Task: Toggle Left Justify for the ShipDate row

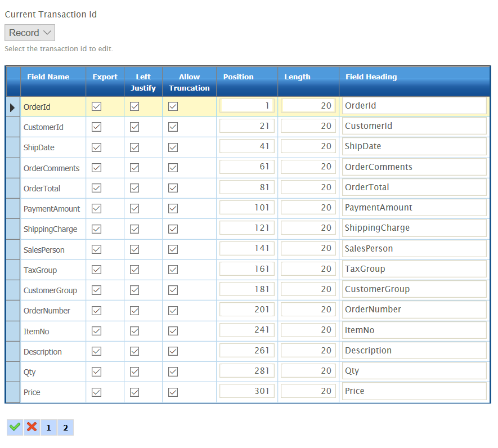Action: click(134, 147)
